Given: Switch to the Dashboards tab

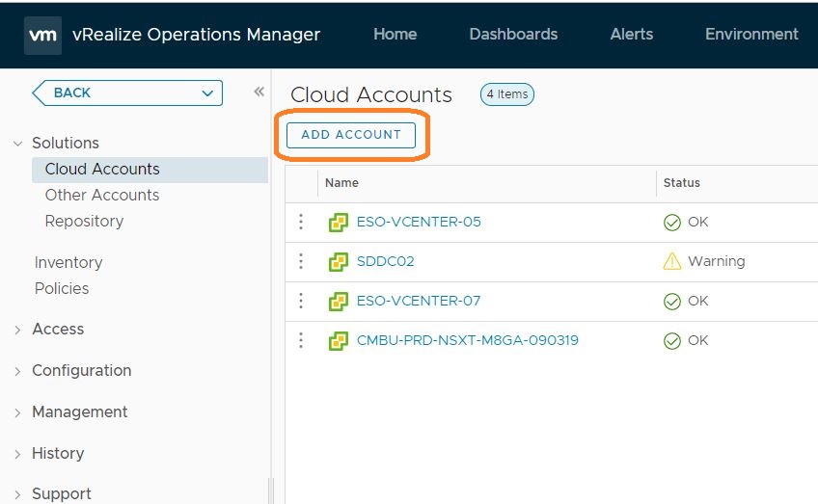Looking at the screenshot, I should pyautogui.click(x=513, y=35).
